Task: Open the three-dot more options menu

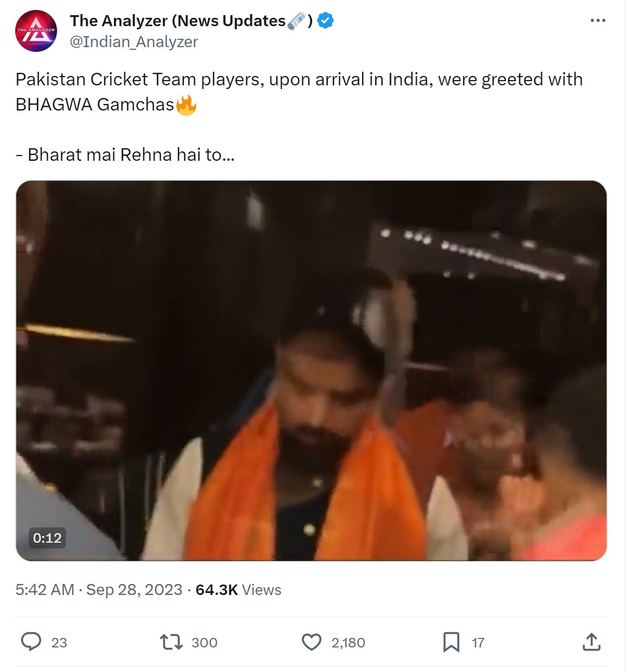Action: click(598, 20)
